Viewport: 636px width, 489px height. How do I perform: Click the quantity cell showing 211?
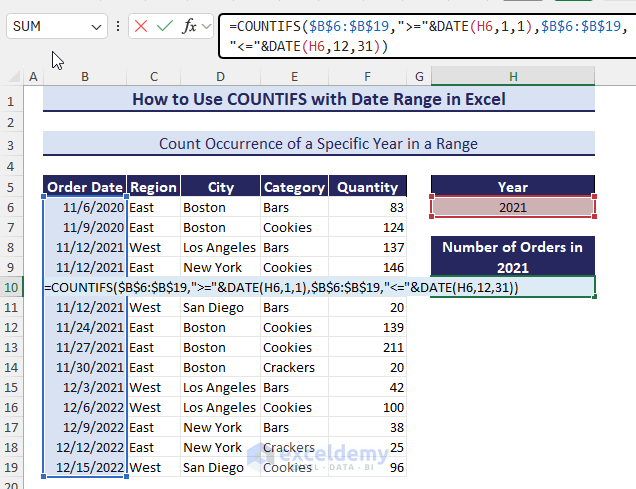point(369,347)
